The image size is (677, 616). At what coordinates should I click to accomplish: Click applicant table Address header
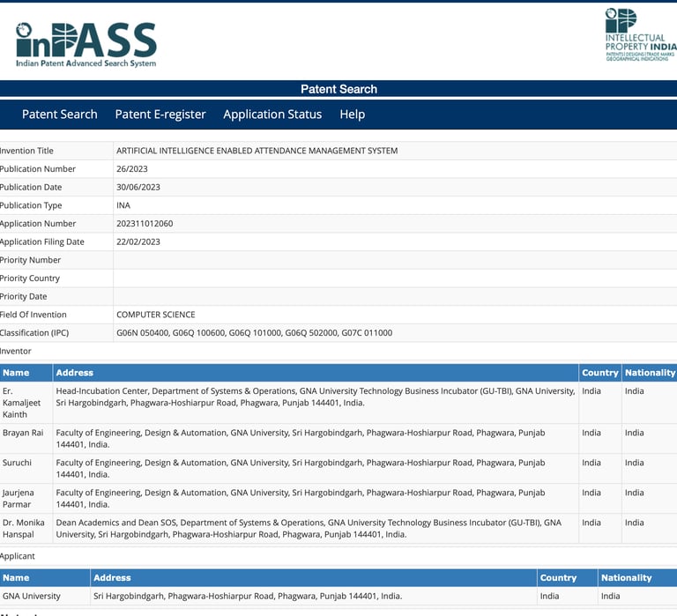(314, 577)
